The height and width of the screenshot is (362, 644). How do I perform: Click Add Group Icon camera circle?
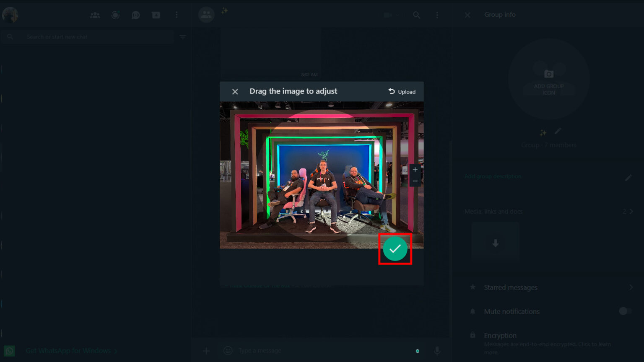pos(549,79)
